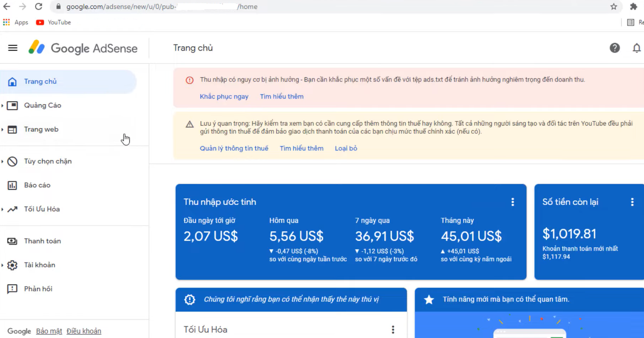
Task: Open Thu nhập ước tính card options menu
Action: click(513, 202)
